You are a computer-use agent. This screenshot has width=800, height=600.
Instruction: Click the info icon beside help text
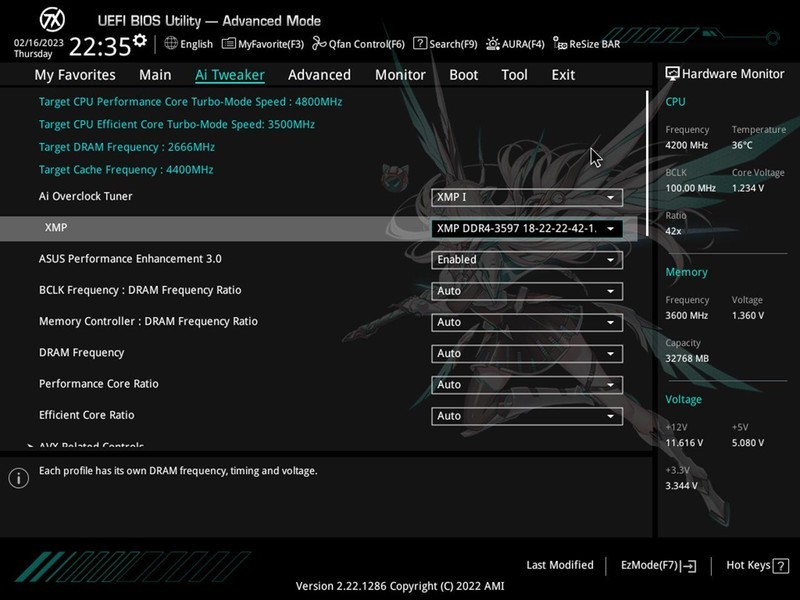coord(19,478)
